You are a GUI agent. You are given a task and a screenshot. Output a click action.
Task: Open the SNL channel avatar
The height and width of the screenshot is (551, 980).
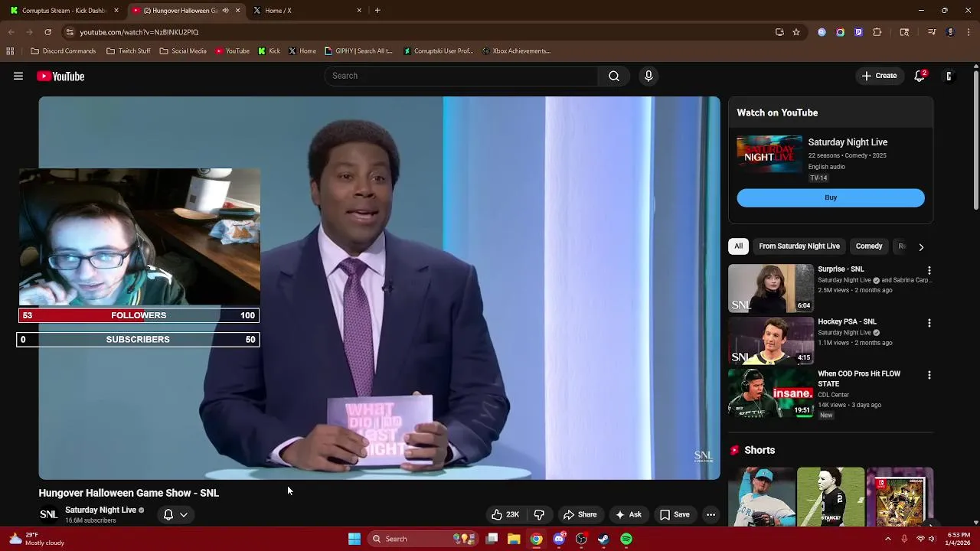pyautogui.click(x=48, y=514)
